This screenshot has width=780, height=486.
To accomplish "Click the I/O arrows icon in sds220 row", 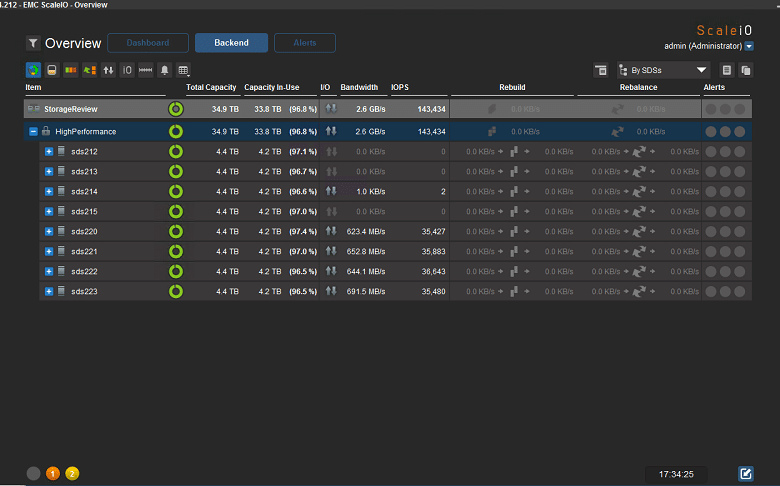I will click(x=331, y=231).
